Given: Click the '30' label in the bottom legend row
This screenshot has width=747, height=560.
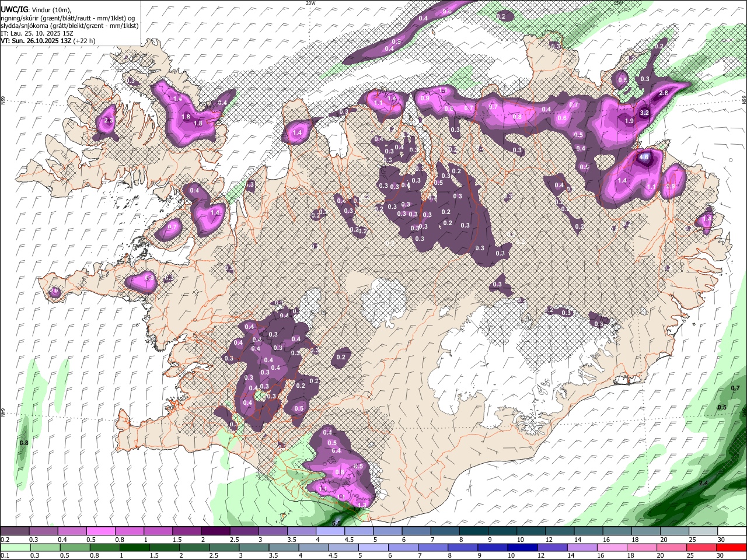Looking at the screenshot, I should 720,555.
